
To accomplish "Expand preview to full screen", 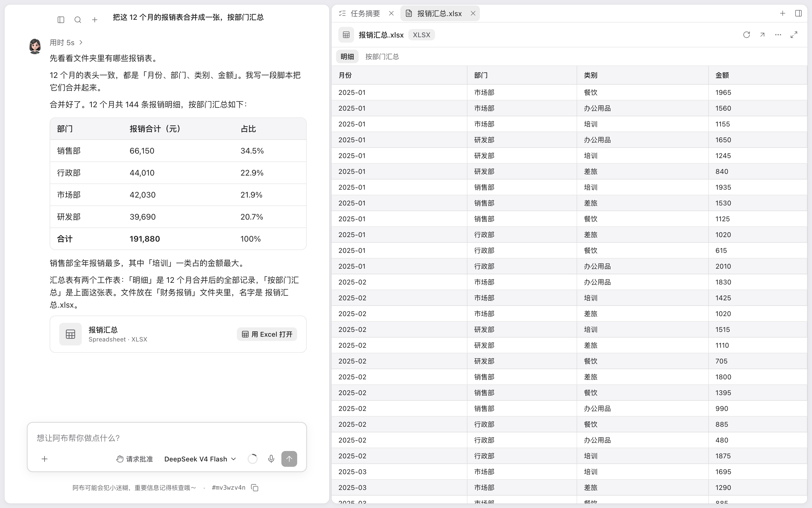I will click(x=794, y=35).
